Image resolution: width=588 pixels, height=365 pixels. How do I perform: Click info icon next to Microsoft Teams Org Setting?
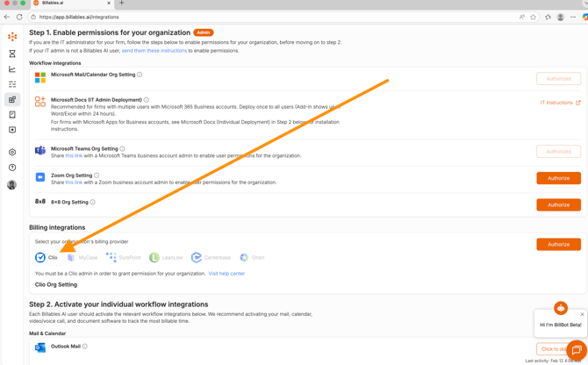(x=122, y=149)
